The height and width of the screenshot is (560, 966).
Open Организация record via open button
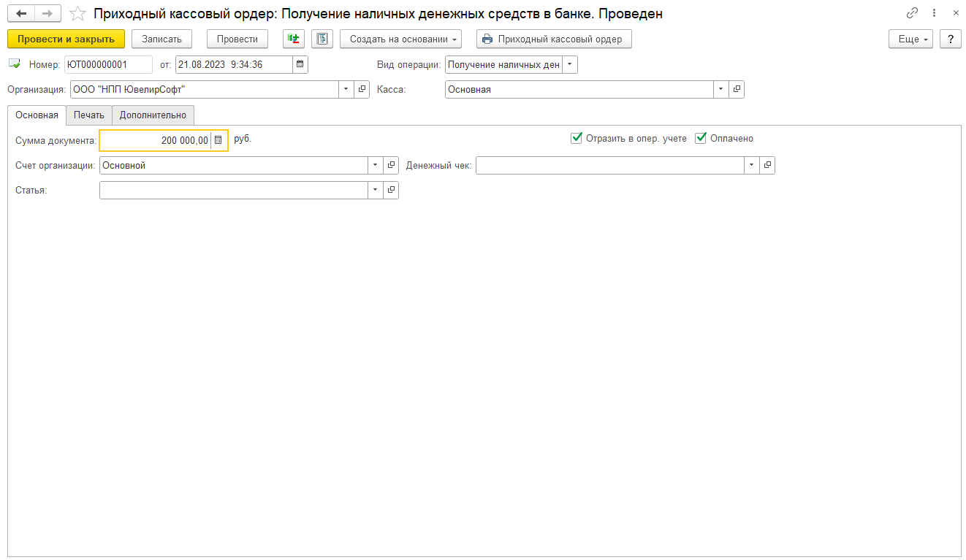coord(362,89)
